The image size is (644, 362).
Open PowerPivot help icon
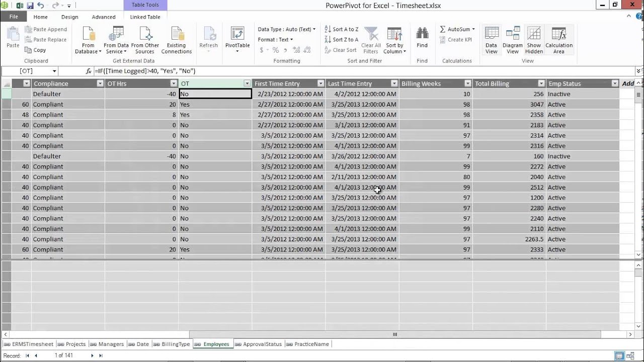(639, 17)
